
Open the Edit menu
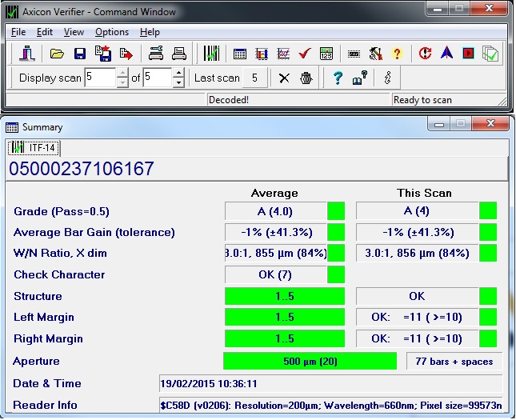click(x=45, y=32)
